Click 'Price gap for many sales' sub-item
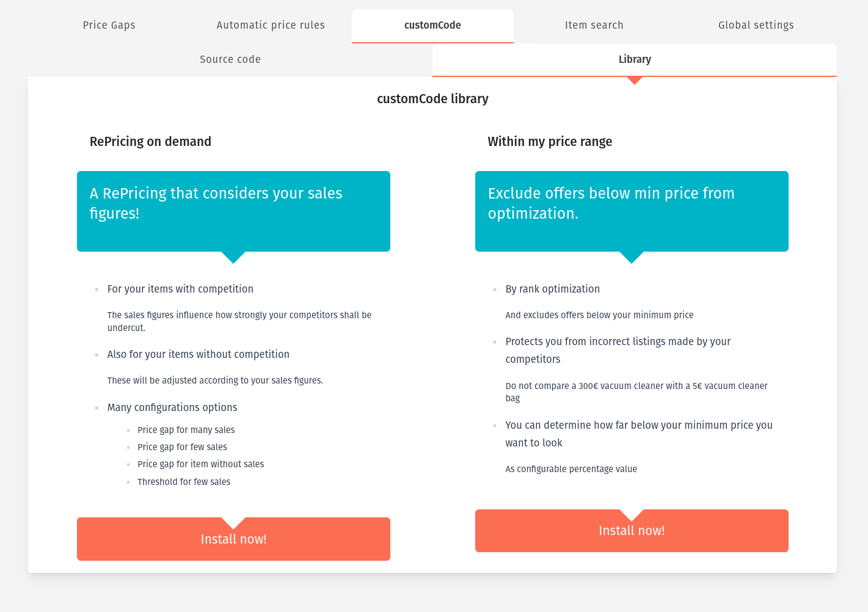The width and height of the screenshot is (868, 612). [186, 430]
